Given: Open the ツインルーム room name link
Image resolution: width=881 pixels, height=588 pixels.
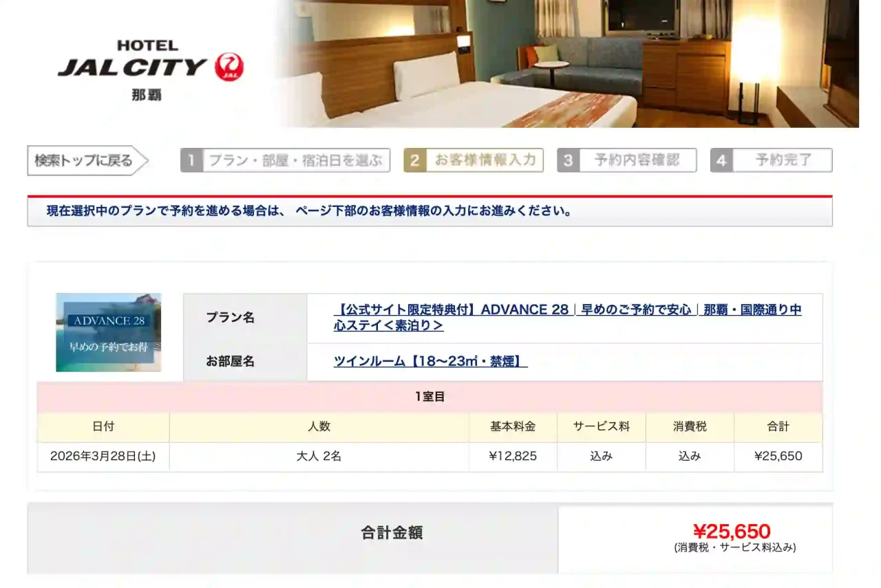Looking at the screenshot, I should [x=431, y=362].
